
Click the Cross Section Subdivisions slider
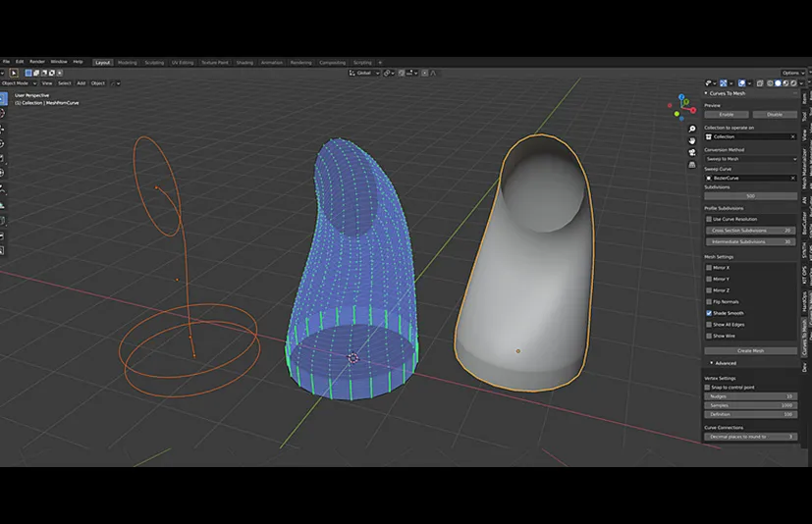point(751,231)
